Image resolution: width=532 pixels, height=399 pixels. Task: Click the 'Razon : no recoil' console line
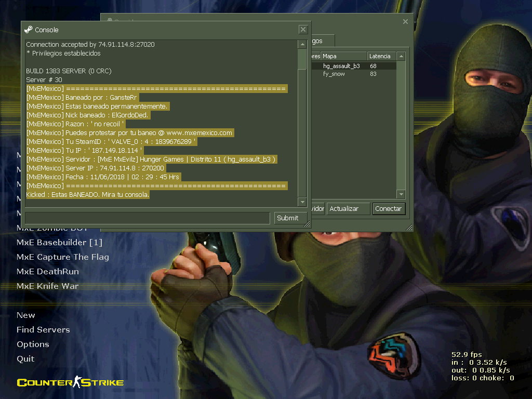(75, 124)
